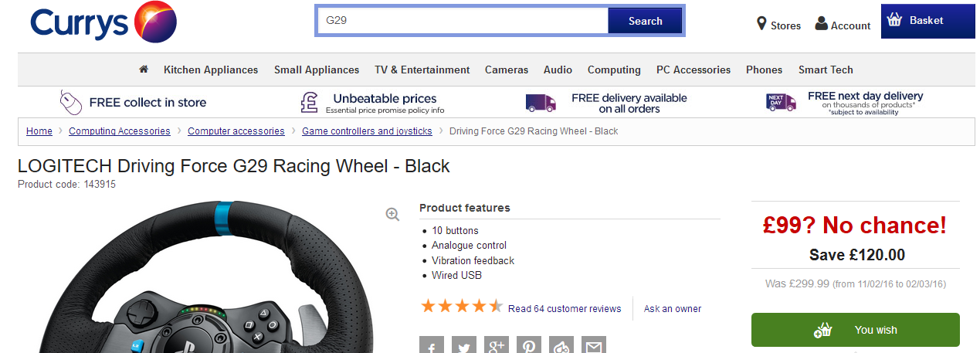Viewport: 980px width, 353px height.
Task: Zoom product image with magnifier icon
Action: pos(392,215)
